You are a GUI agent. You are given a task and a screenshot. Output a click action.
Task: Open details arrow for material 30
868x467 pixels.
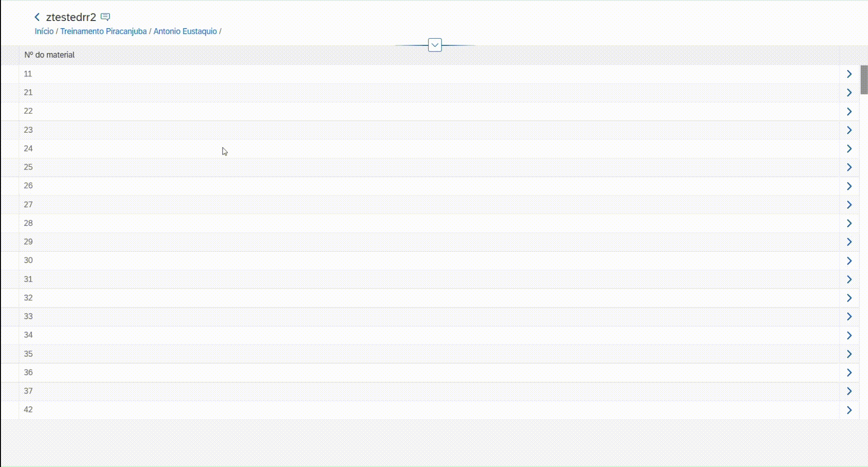pos(849,261)
